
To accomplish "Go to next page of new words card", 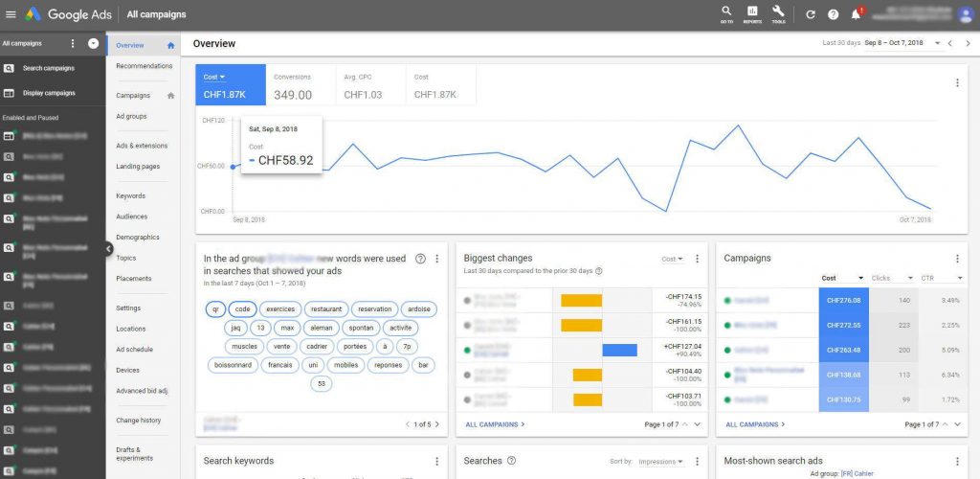I will click(x=436, y=424).
